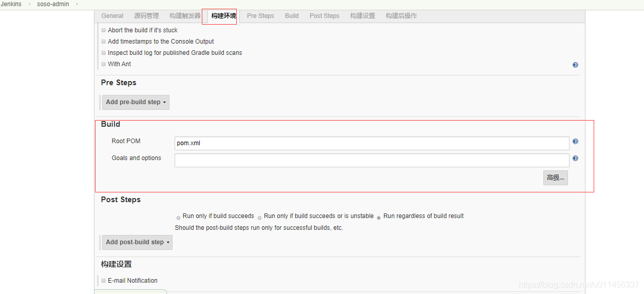
Task: Open help icon beside Root POM field
Action: point(575,142)
